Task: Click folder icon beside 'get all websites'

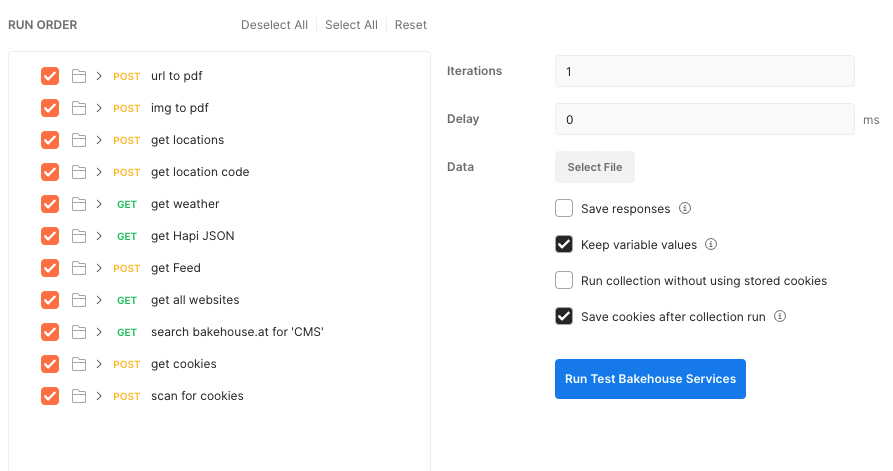Action: click(x=79, y=300)
